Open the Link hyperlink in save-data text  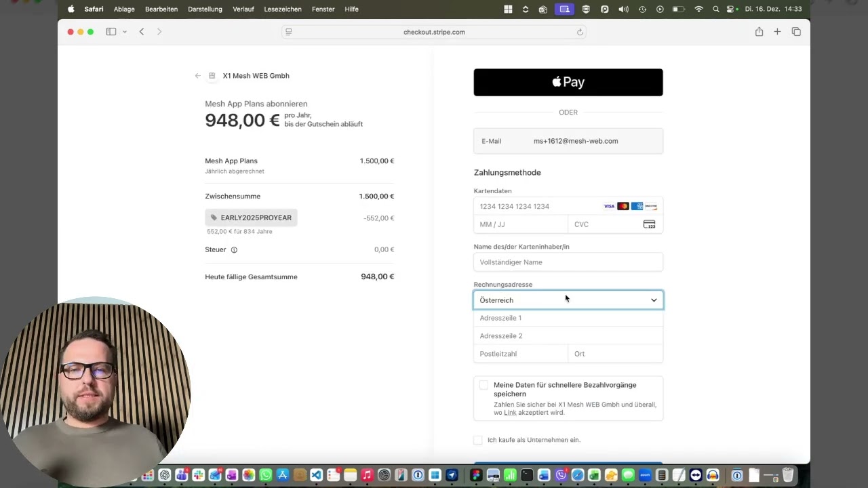click(510, 413)
